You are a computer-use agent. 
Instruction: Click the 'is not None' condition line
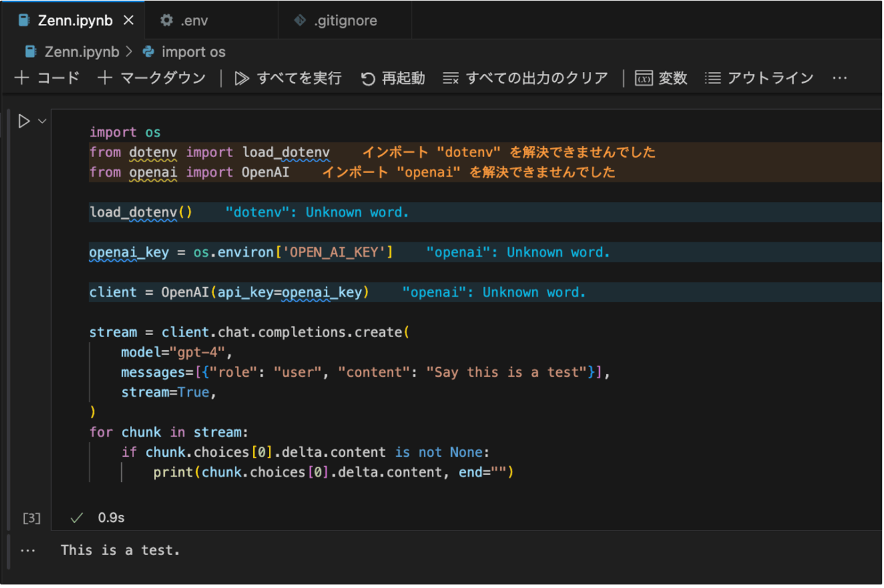(306, 452)
